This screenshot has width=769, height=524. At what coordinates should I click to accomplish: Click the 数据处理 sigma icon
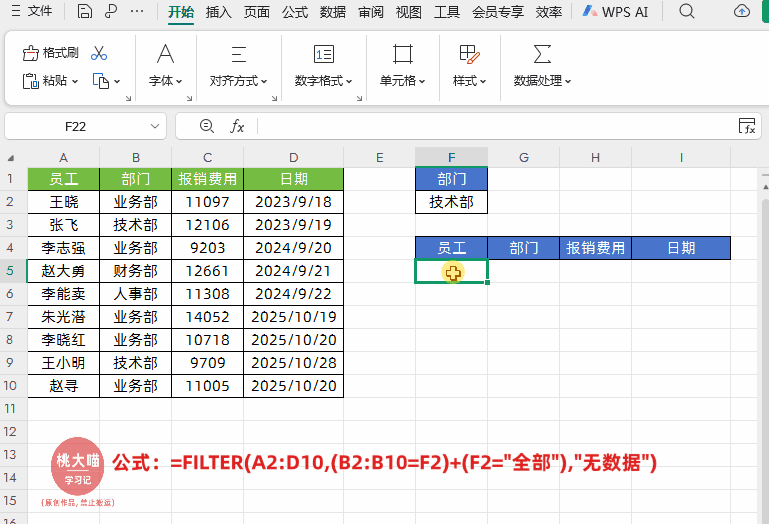[x=542, y=53]
